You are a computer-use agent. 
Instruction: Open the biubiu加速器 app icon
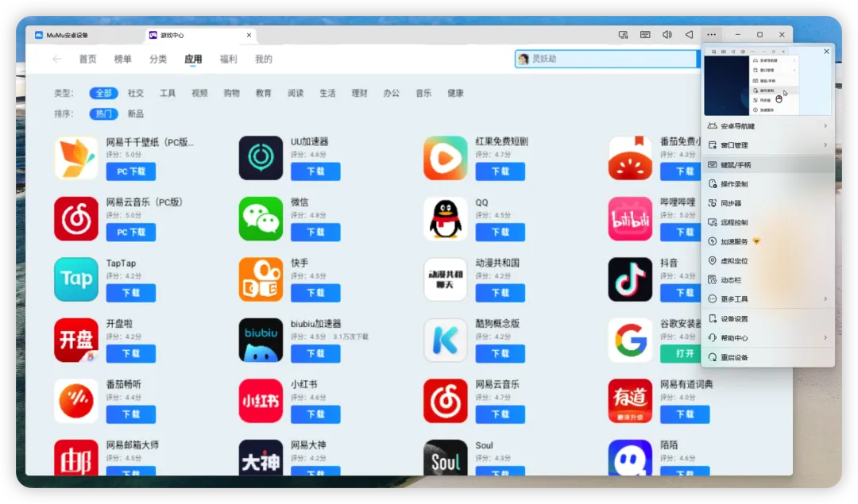pos(261,340)
